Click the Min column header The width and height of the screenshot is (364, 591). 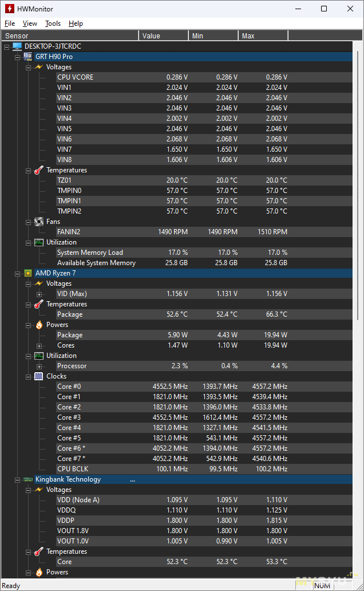213,36
